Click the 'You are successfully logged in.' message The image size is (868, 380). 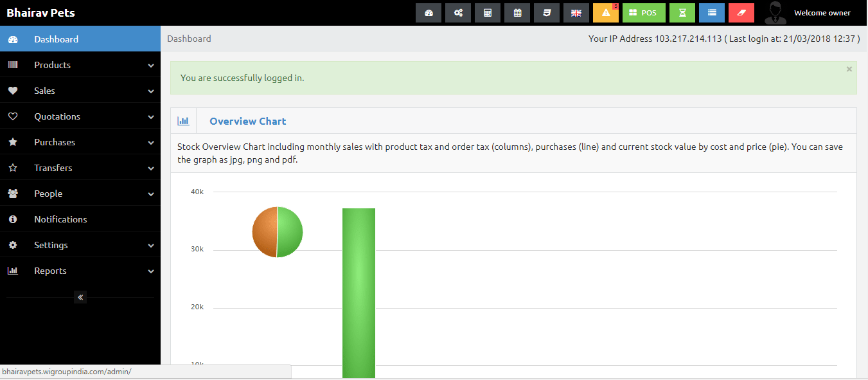click(242, 78)
